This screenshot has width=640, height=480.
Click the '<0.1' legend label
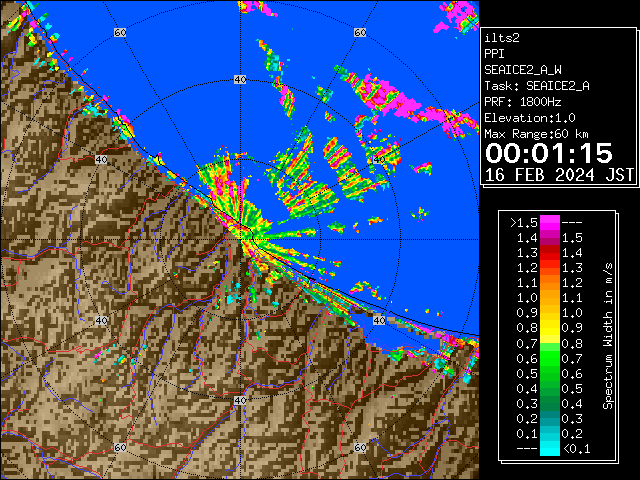pyautogui.click(x=576, y=449)
